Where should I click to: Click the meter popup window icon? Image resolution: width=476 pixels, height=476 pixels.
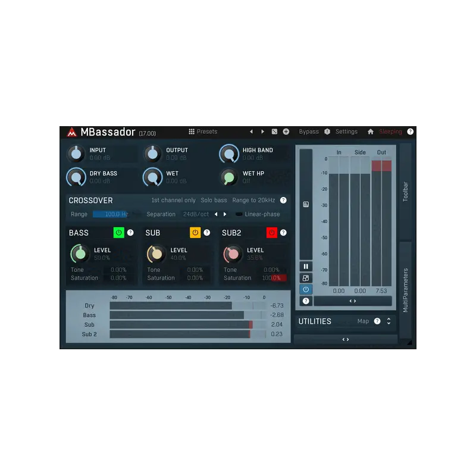pyautogui.click(x=306, y=278)
